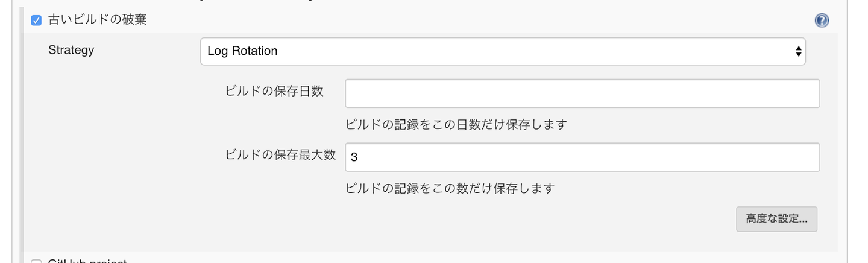868x263 pixels.
Task: Click the blue help question mark icon
Action: coord(822,21)
